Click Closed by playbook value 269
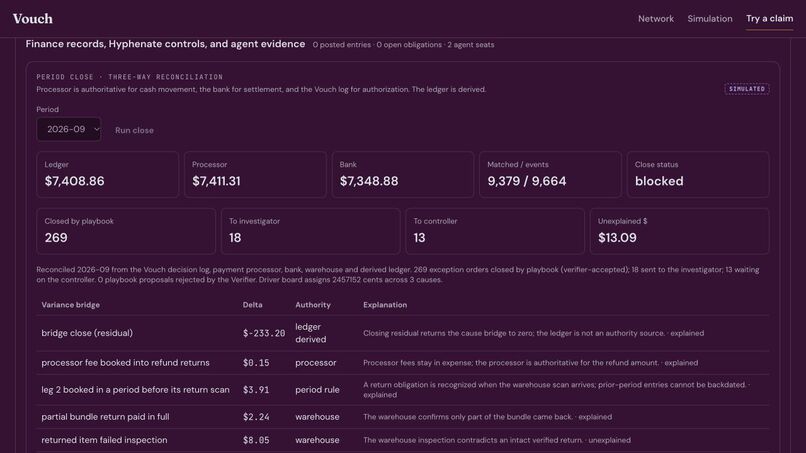 pyautogui.click(x=56, y=238)
